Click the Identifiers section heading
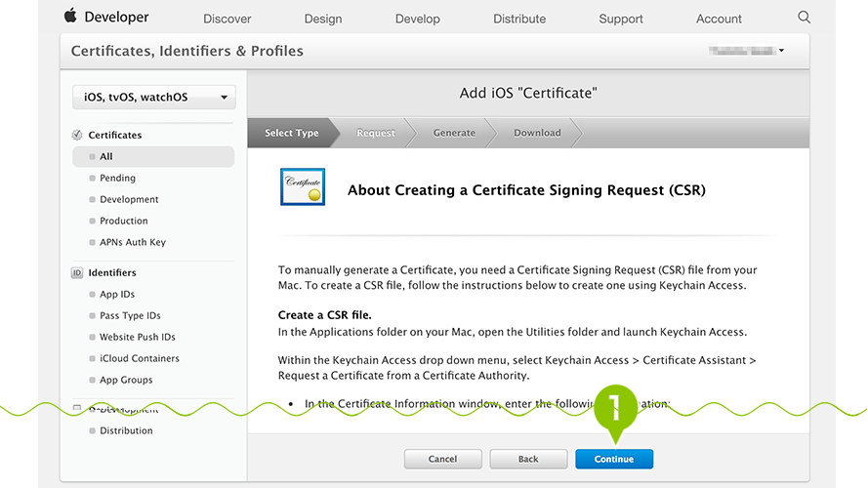Image resolution: width=868 pixels, height=488 pixels. pyautogui.click(x=112, y=272)
